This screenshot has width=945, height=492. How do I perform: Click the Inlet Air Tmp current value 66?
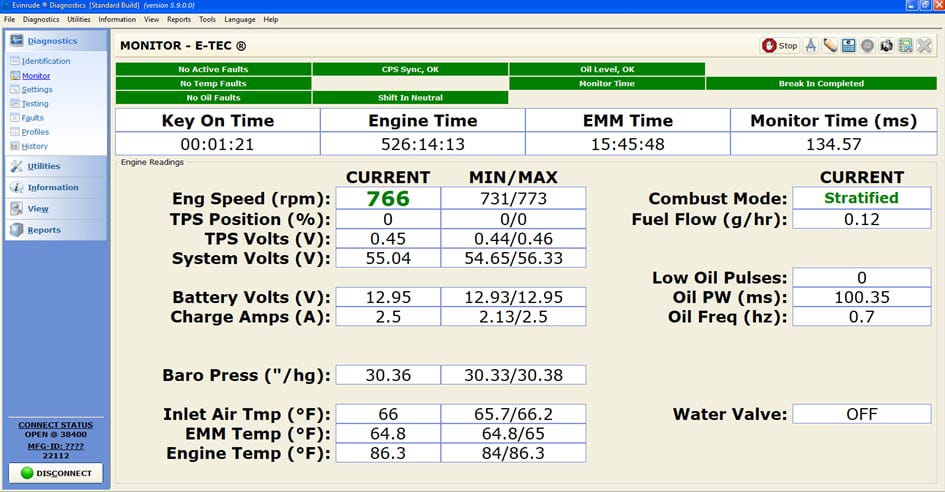(388, 414)
